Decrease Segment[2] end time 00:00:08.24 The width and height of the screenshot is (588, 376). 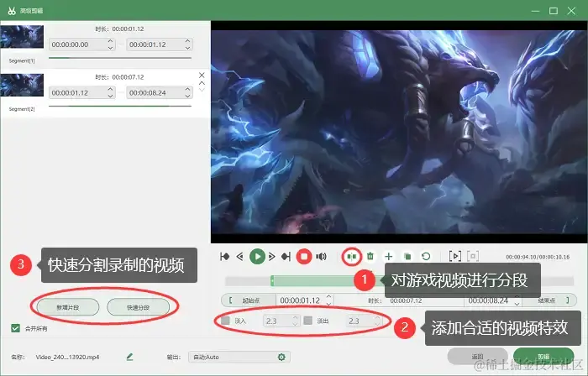[x=187, y=96]
